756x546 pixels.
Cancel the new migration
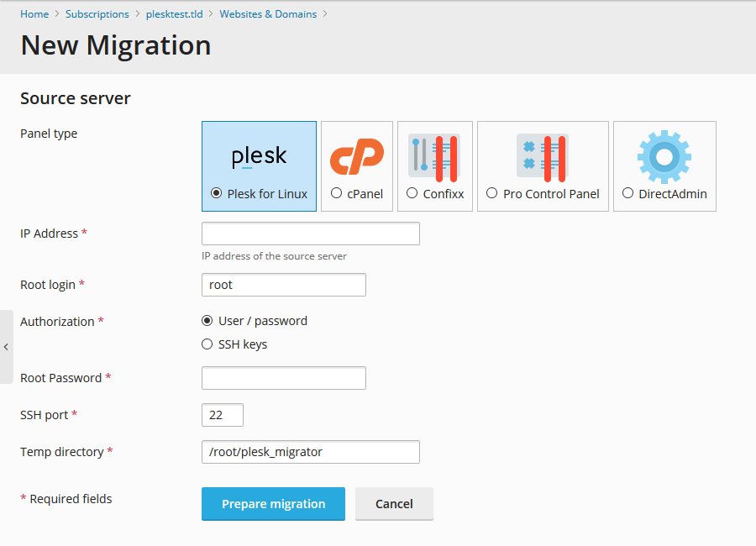point(394,504)
